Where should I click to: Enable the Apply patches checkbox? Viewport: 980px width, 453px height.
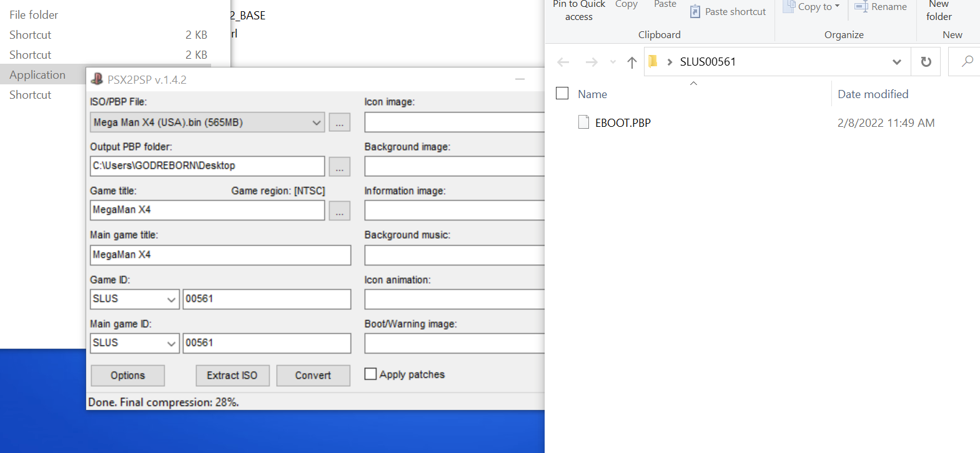[370, 374]
